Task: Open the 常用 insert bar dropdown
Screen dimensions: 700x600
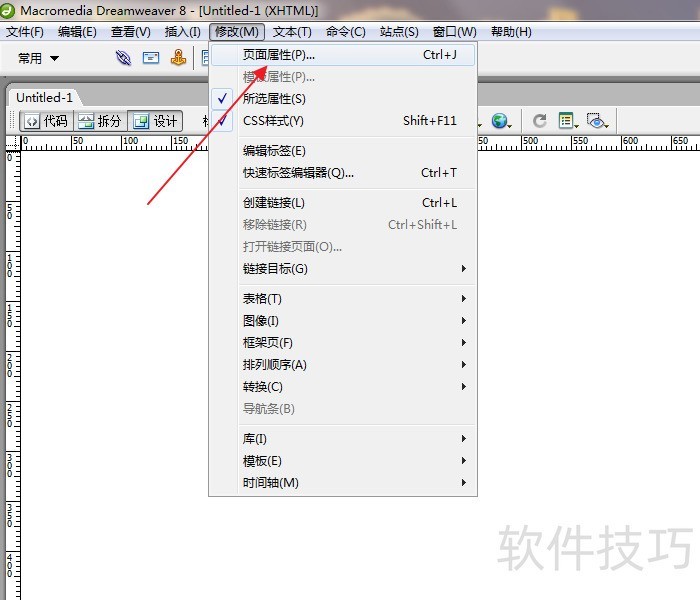Action: point(38,58)
